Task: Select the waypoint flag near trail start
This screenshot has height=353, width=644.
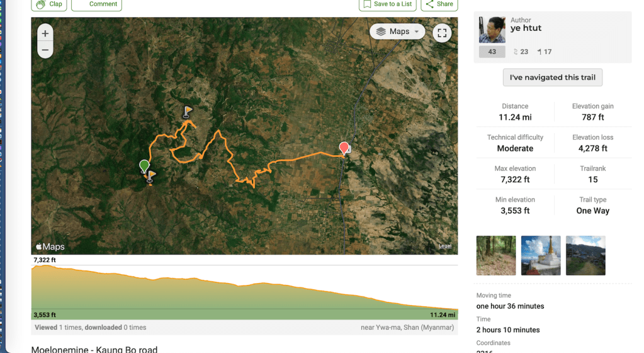Action: [151, 176]
